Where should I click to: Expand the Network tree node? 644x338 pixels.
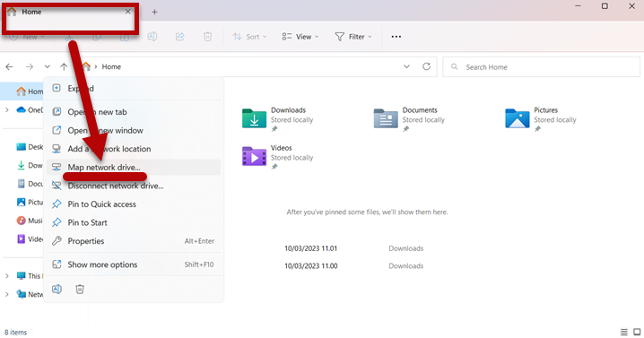(x=6, y=294)
